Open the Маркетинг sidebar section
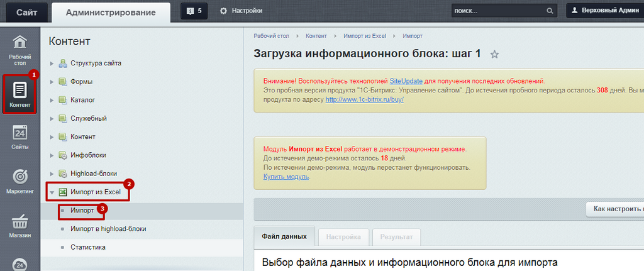The image size is (644, 271). (x=20, y=182)
